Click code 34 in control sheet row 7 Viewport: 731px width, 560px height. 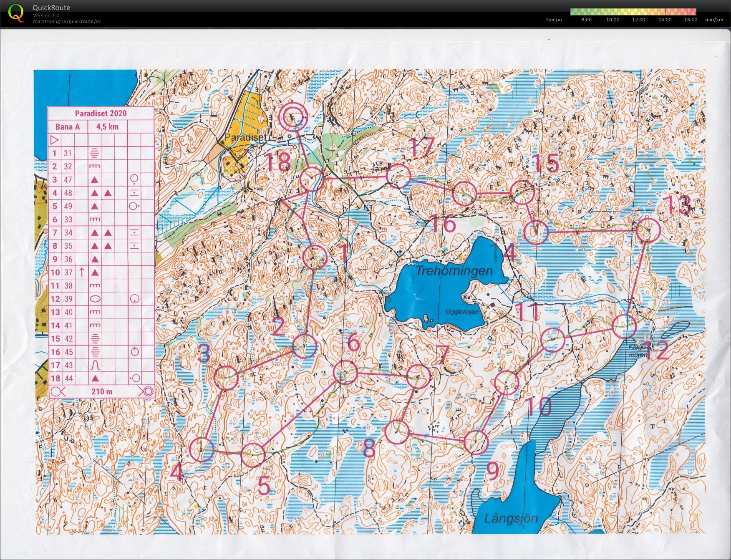point(68,232)
